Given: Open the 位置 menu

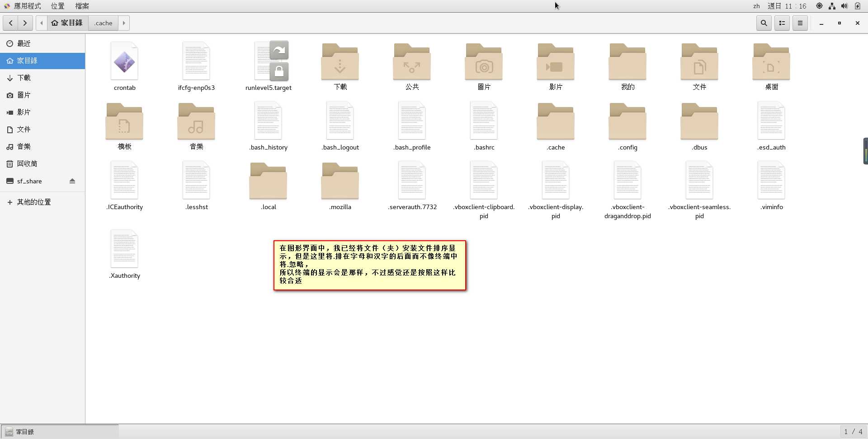Looking at the screenshot, I should pos(58,6).
